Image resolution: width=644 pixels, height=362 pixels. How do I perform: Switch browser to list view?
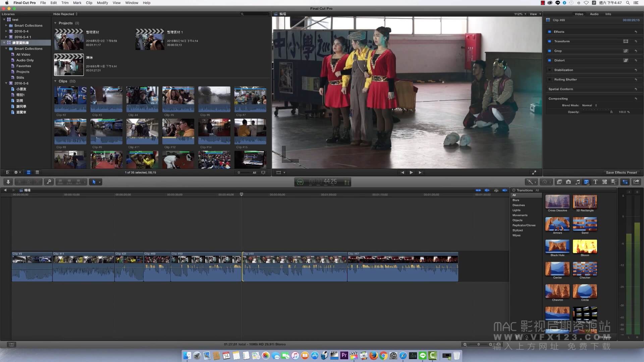[x=37, y=172]
